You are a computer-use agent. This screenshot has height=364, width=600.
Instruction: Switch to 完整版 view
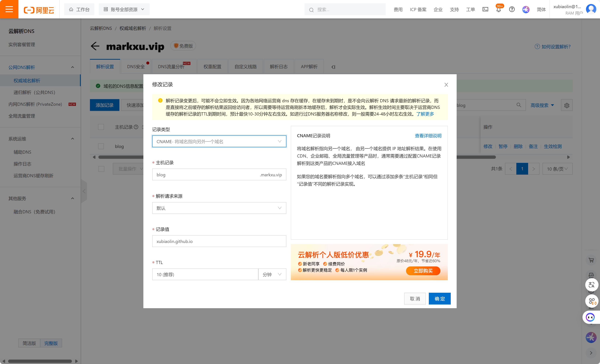(x=51, y=343)
